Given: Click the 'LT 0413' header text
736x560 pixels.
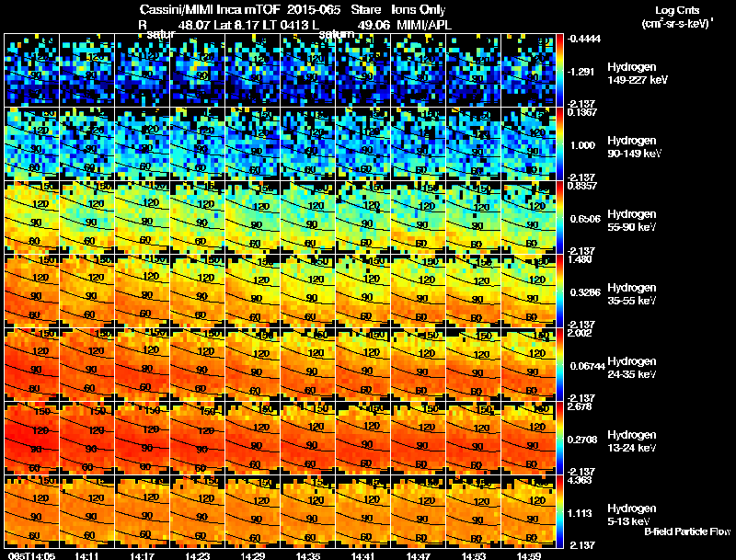Looking at the screenshot, I should pos(283,25).
